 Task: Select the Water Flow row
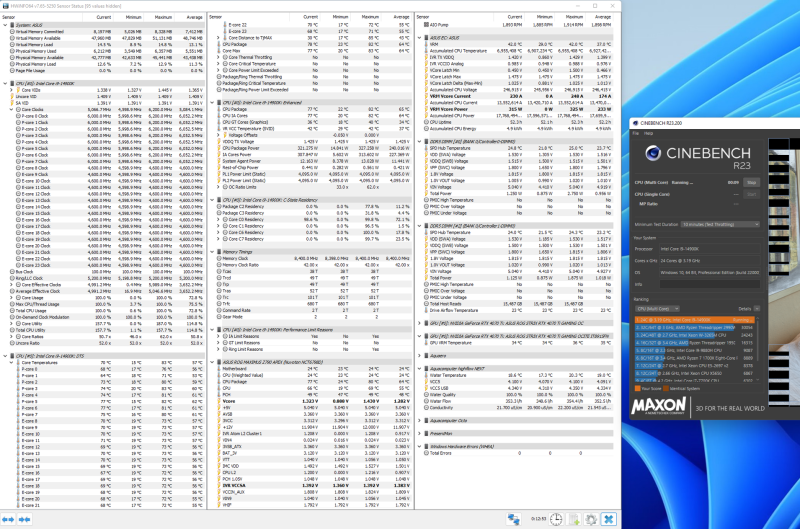pos(518,401)
